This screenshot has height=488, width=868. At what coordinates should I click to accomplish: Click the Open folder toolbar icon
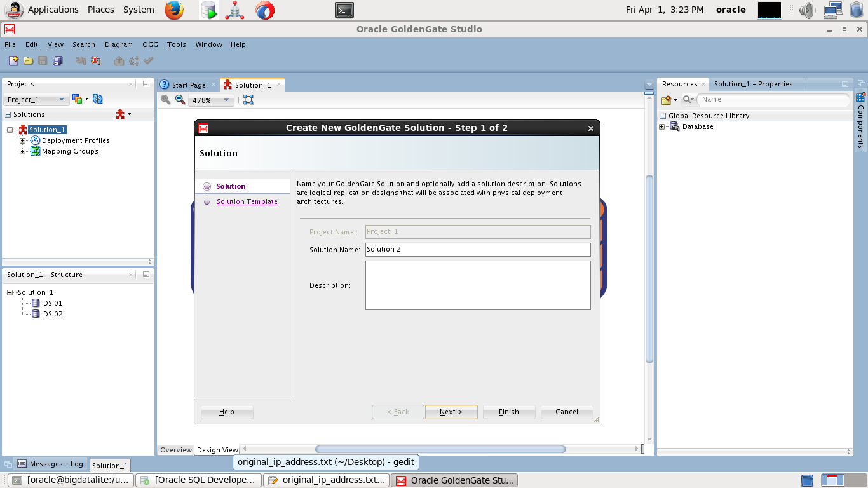tap(28, 61)
